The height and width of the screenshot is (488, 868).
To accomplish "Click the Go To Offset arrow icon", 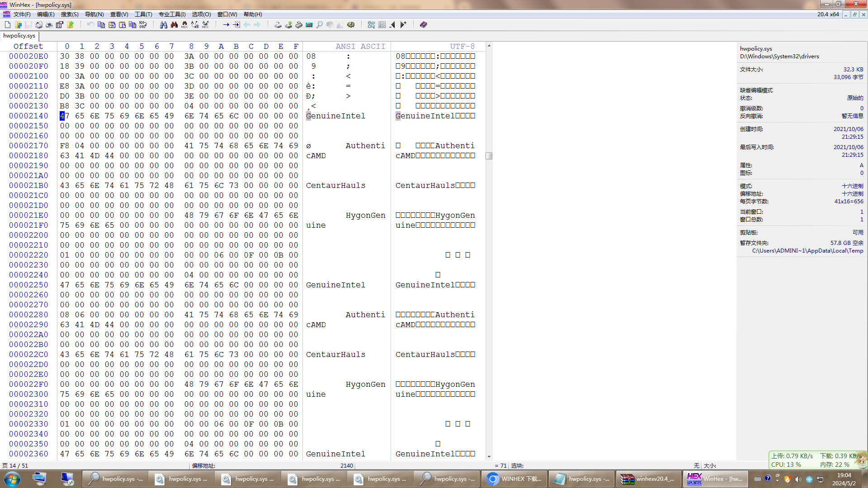I will [x=226, y=25].
